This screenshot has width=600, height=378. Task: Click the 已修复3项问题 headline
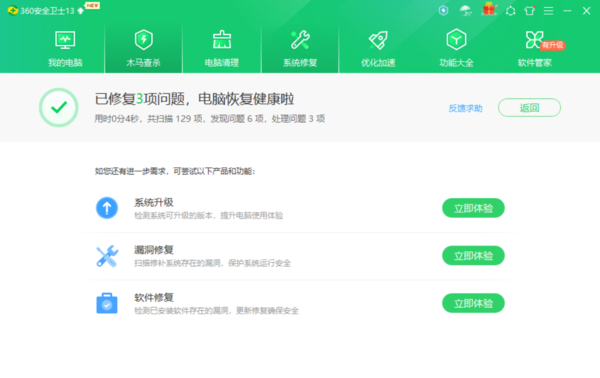(x=194, y=99)
